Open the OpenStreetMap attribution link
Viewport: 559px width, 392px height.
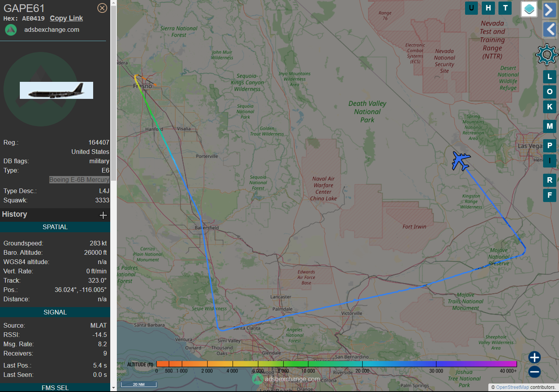point(512,387)
